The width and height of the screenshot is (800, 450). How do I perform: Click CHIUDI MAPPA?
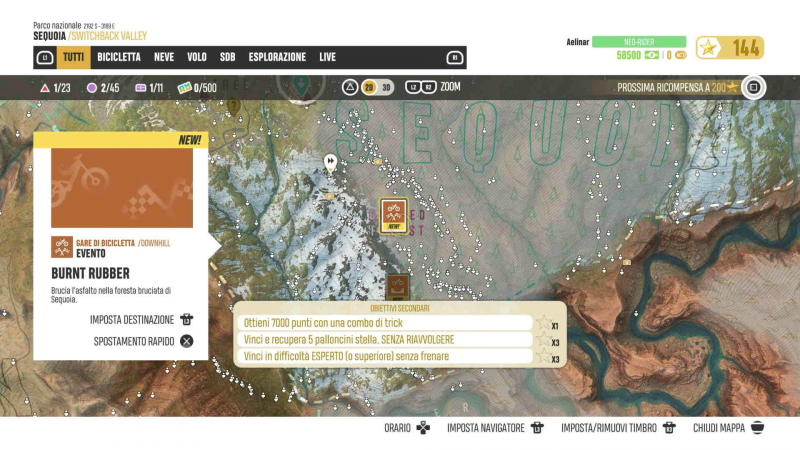(718, 428)
